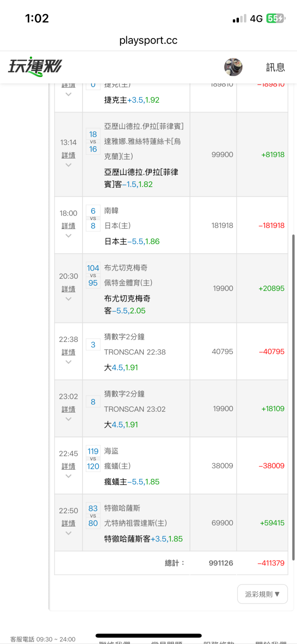The image size is (297, 644).
Task: Expand the 22:50 bet row chevron
Action: (x=68, y=533)
